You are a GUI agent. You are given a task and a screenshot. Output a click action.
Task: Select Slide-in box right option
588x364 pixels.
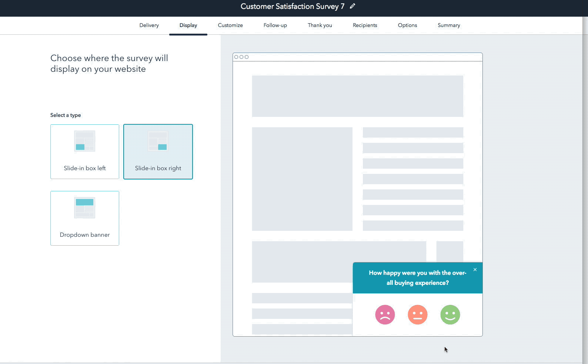158,168
